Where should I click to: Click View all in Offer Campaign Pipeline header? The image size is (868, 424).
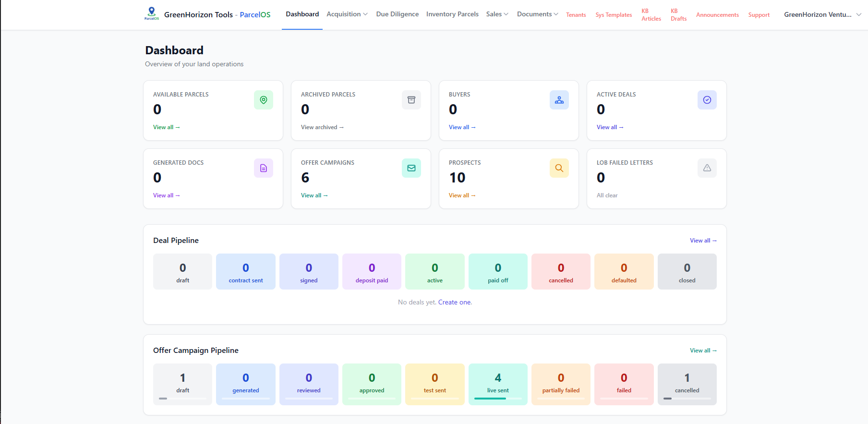(703, 351)
